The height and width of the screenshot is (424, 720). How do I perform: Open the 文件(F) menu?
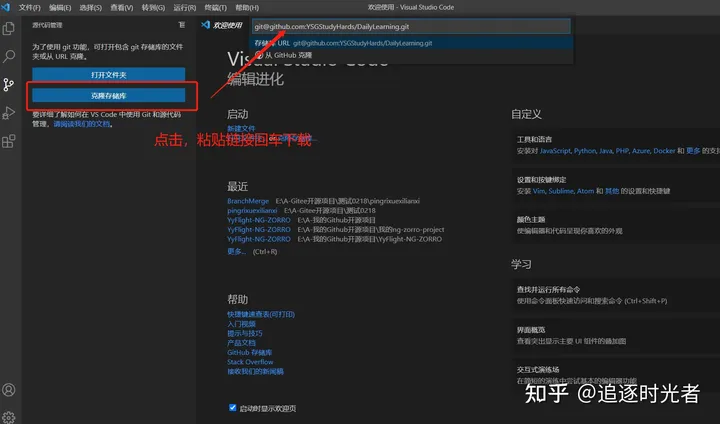29,7
